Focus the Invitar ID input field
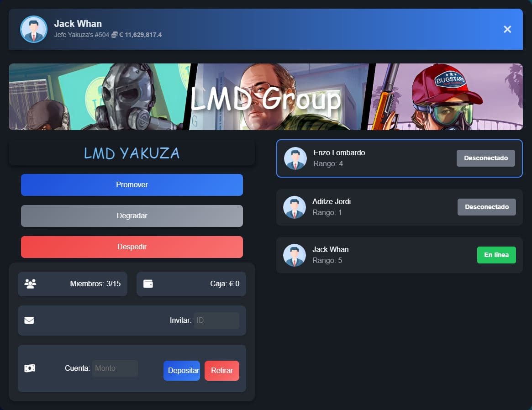 pos(216,321)
